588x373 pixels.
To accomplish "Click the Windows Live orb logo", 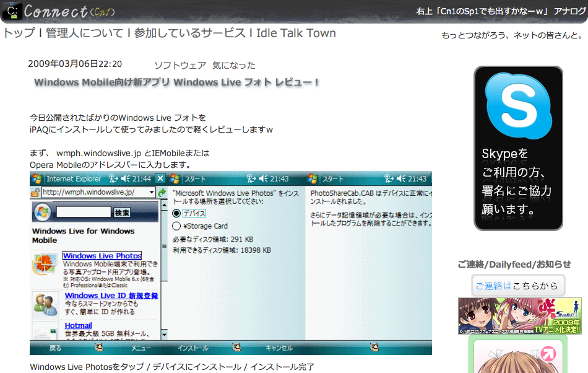I will pos(42,213).
